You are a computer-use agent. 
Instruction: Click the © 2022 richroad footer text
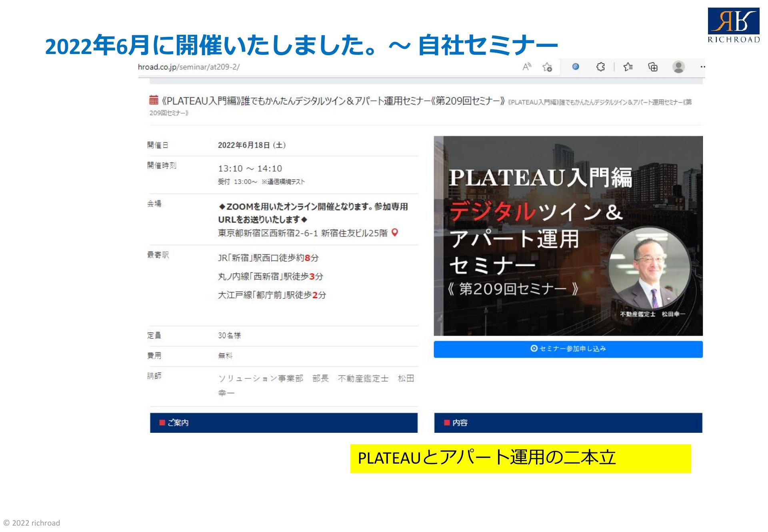[32, 523]
